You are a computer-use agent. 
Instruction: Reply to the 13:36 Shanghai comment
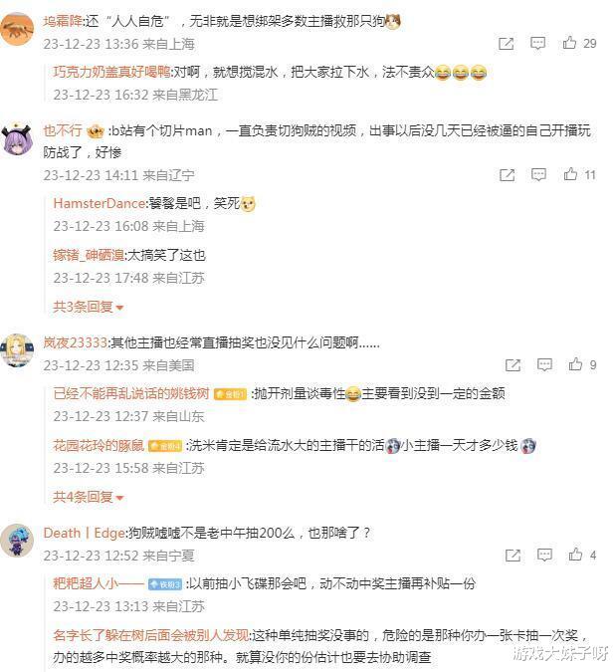point(537,43)
